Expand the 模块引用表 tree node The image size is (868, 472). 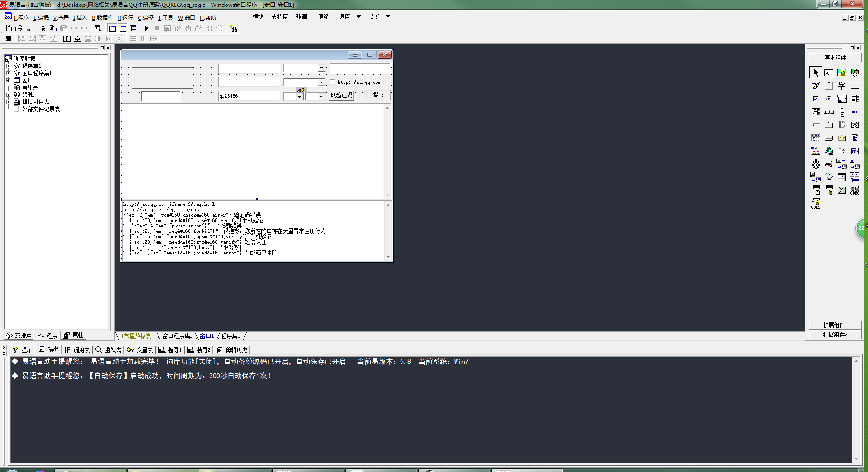pyautogui.click(x=8, y=102)
